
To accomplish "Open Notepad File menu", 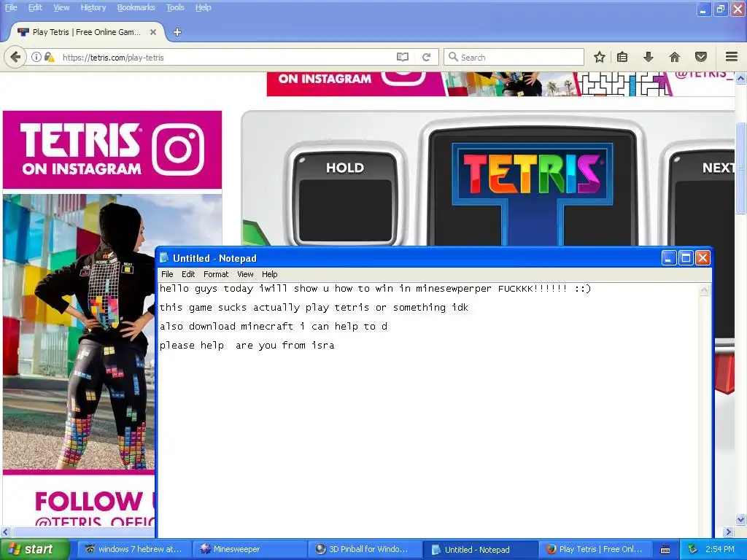I will [167, 274].
